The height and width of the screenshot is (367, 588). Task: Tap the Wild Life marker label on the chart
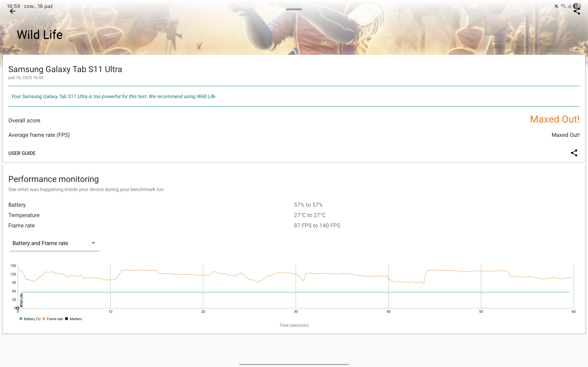21,300
